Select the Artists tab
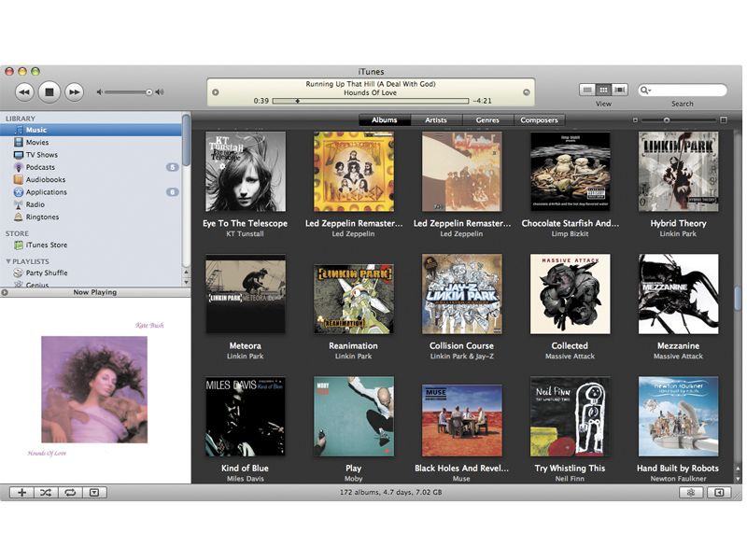 pyautogui.click(x=436, y=120)
